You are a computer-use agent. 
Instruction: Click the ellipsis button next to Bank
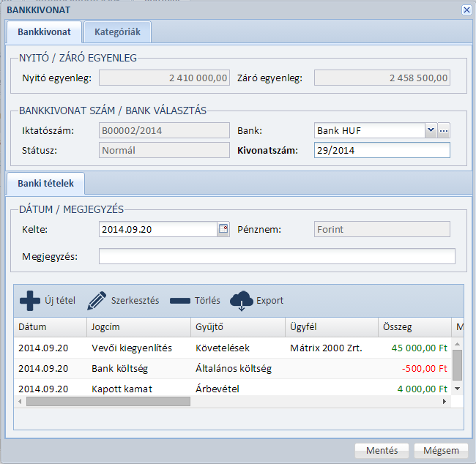(x=443, y=130)
